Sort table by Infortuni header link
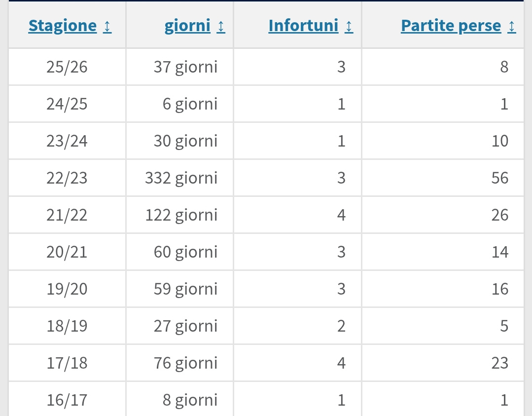Image resolution: width=532 pixels, height=416 pixels. tap(303, 26)
